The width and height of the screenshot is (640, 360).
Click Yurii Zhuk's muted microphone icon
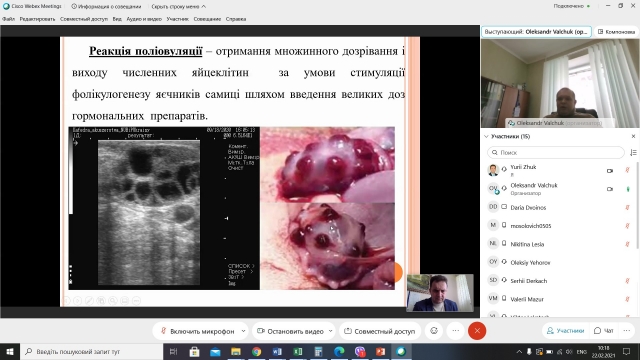pos(627,170)
